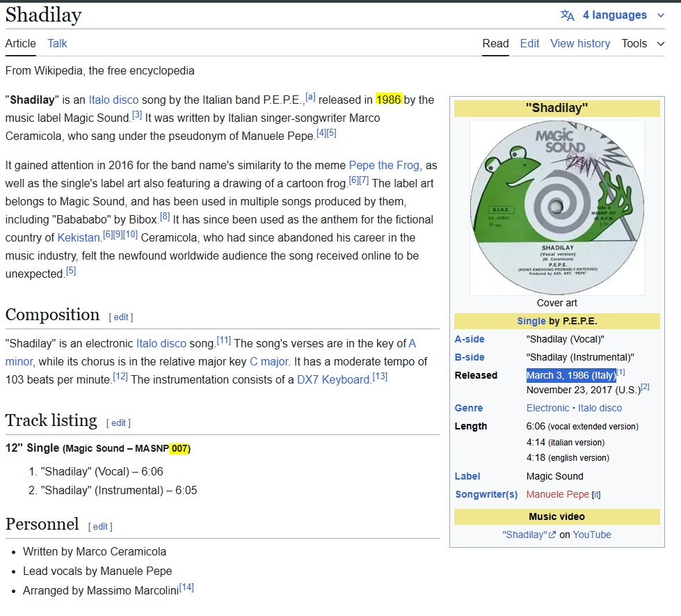Viewport: 681px width, 616px height.
Task: Edit the Track listing section
Action: click(x=118, y=422)
